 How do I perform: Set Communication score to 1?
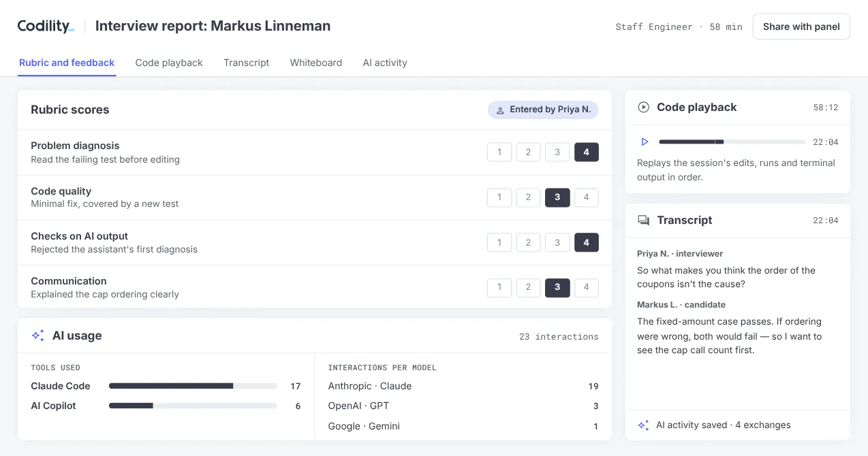pyautogui.click(x=499, y=287)
